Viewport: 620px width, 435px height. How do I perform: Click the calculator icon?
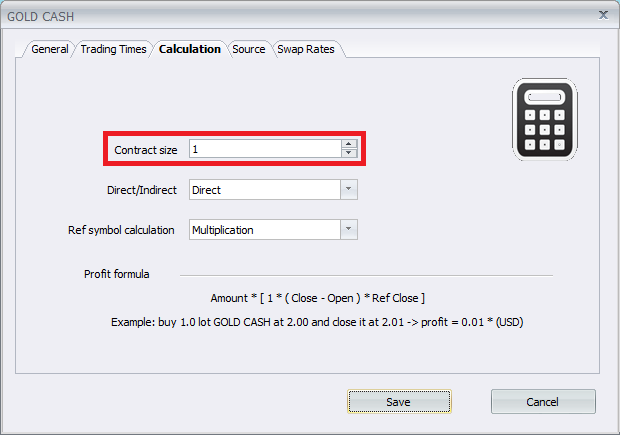pyautogui.click(x=545, y=119)
